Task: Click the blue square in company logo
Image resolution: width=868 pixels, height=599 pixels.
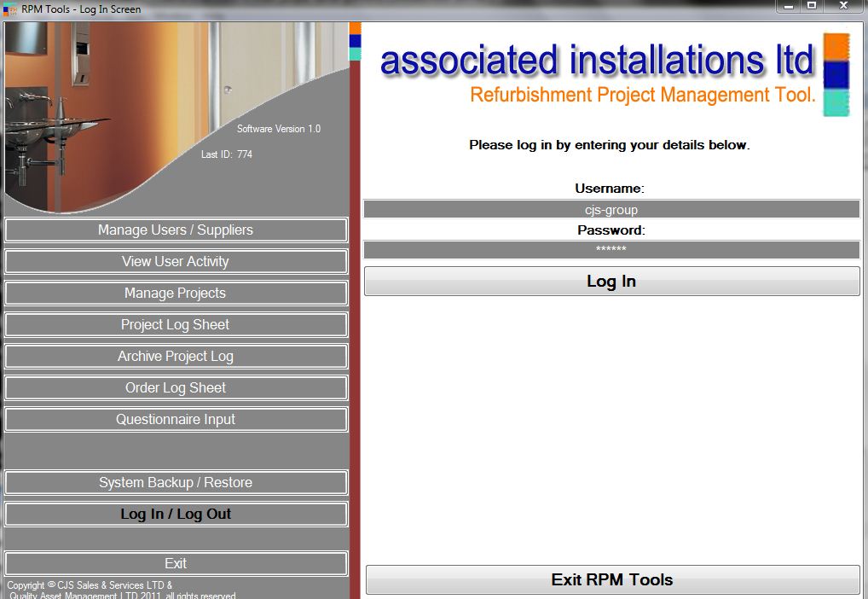Action: pos(836,76)
